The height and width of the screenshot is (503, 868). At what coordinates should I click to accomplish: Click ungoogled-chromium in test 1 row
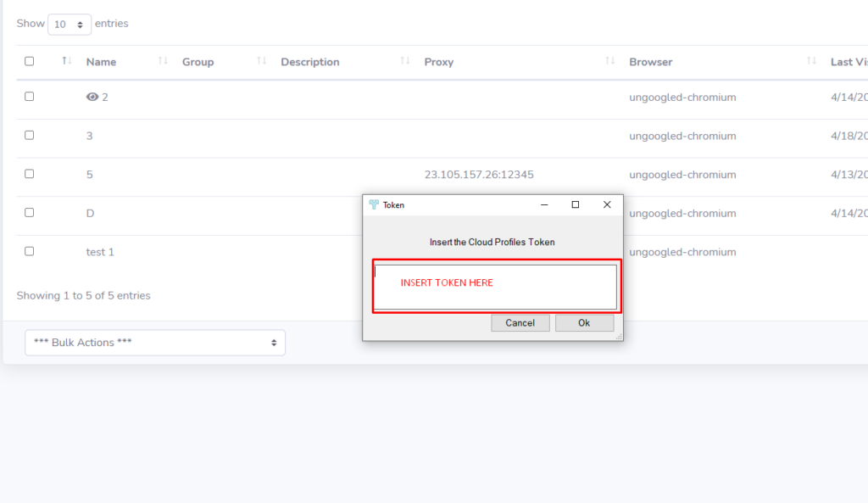[682, 253]
